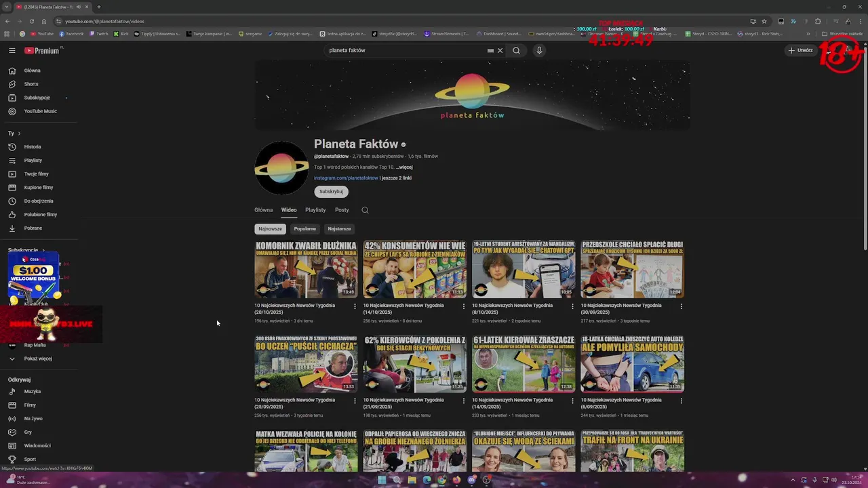Open the Kick bookmark

point(121,34)
